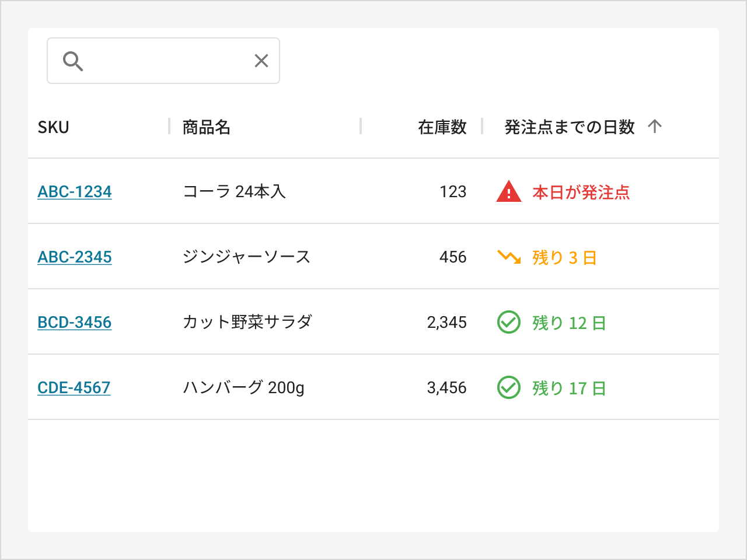This screenshot has height=560, width=747.
Task: Click the 発注点までの日数 column header
Action: click(569, 127)
